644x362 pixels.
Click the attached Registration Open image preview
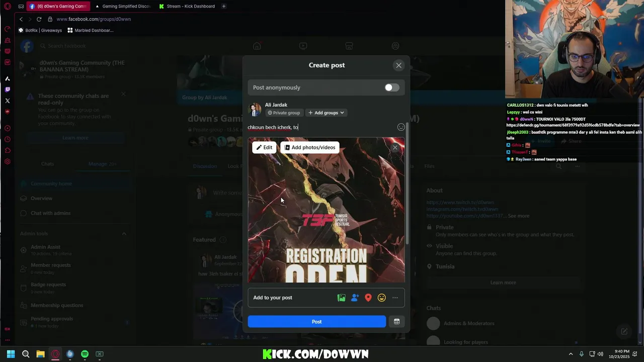pyautogui.click(x=326, y=210)
